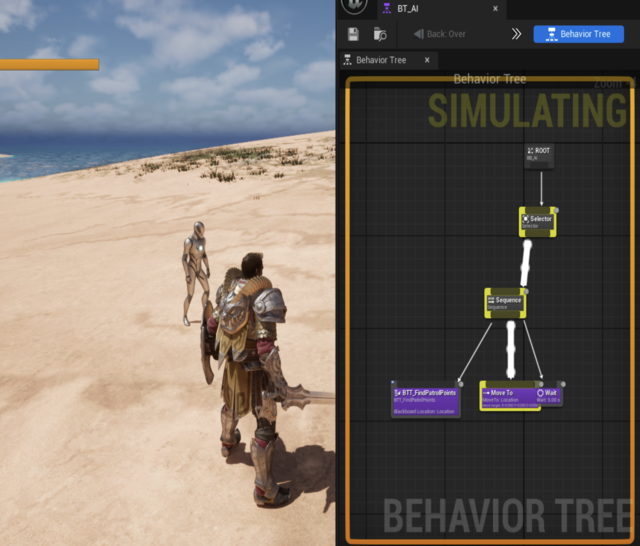
Task: Click the execution index badge on BTT_FindPatrolPoints node
Action: (x=461, y=384)
